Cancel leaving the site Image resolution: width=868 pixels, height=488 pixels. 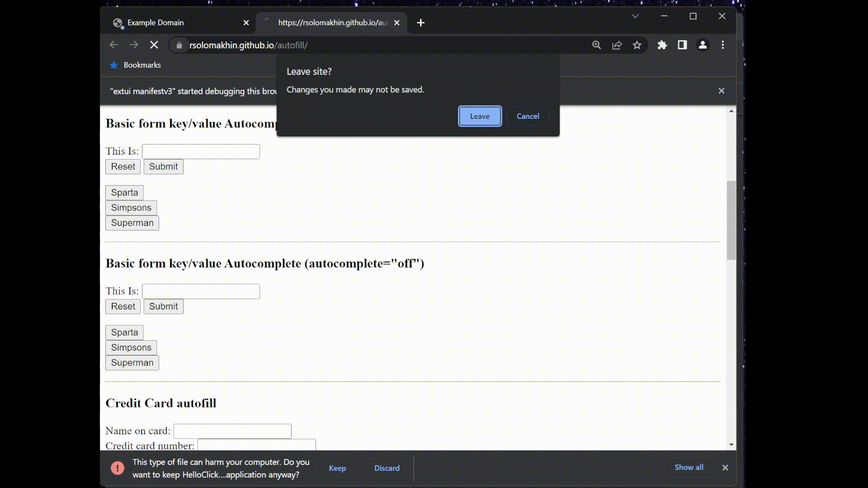(x=528, y=116)
